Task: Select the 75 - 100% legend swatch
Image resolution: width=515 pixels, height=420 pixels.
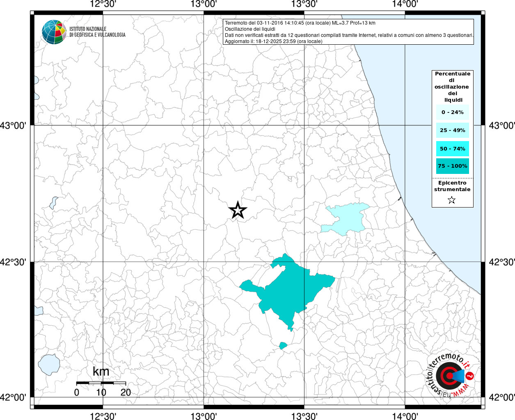Action: pyautogui.click(x=453, y=166)
